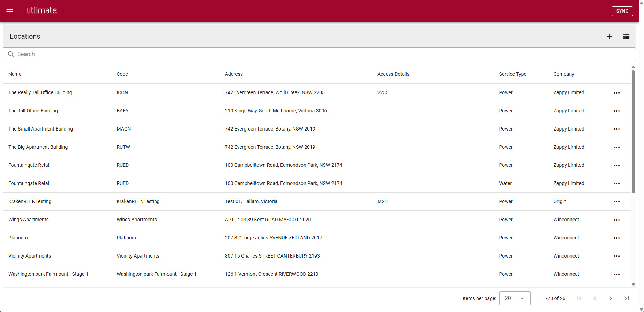The image size is (644, 312).
Task: Click '807 15 Charles STREET CANTERBURY 2193' address
Action: [272, 256]
